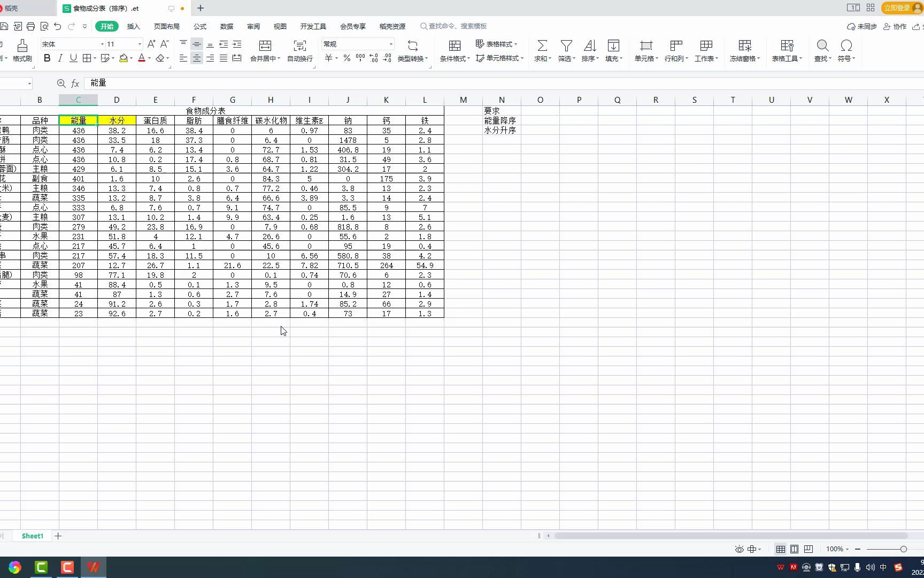
Task: Open a new document tab with plus
Action: [x=201, y=8]
